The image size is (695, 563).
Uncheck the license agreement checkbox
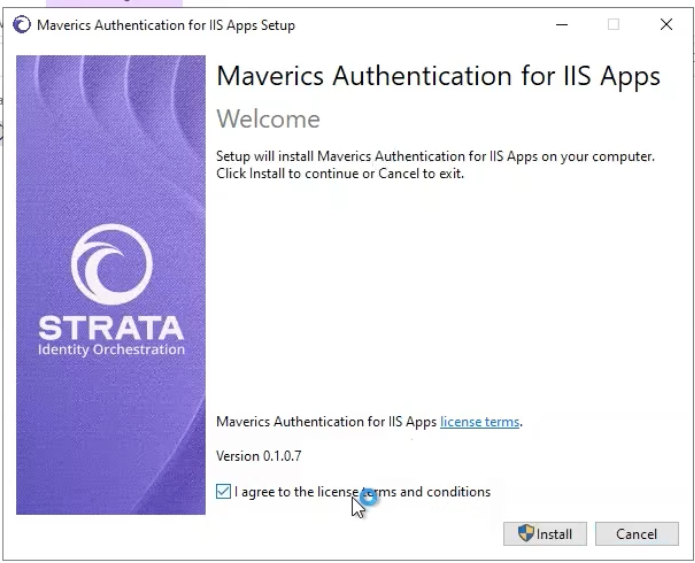223,492
